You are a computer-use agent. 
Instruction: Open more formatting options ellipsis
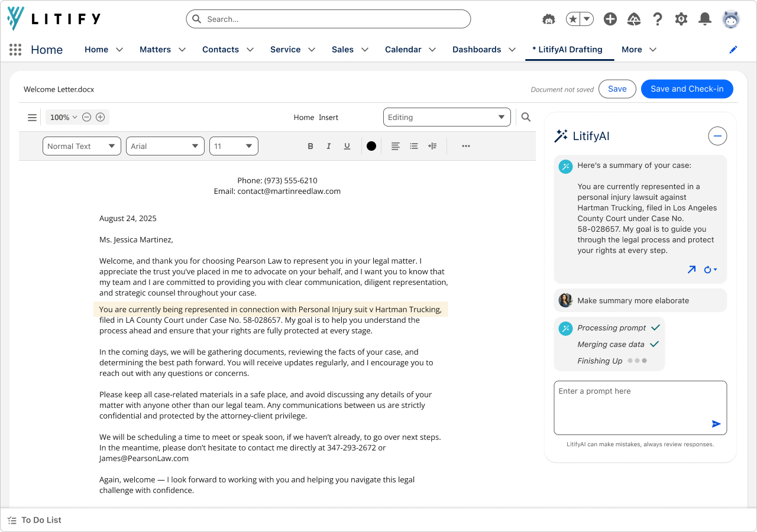pyautogui.click(x=466, y=146)
